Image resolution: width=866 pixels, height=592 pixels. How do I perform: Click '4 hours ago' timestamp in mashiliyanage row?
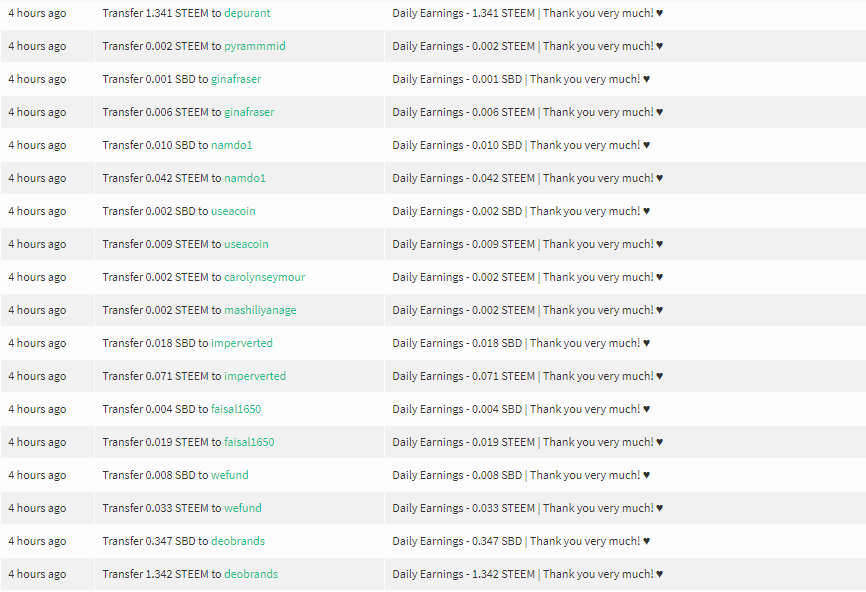click(37, 310)
